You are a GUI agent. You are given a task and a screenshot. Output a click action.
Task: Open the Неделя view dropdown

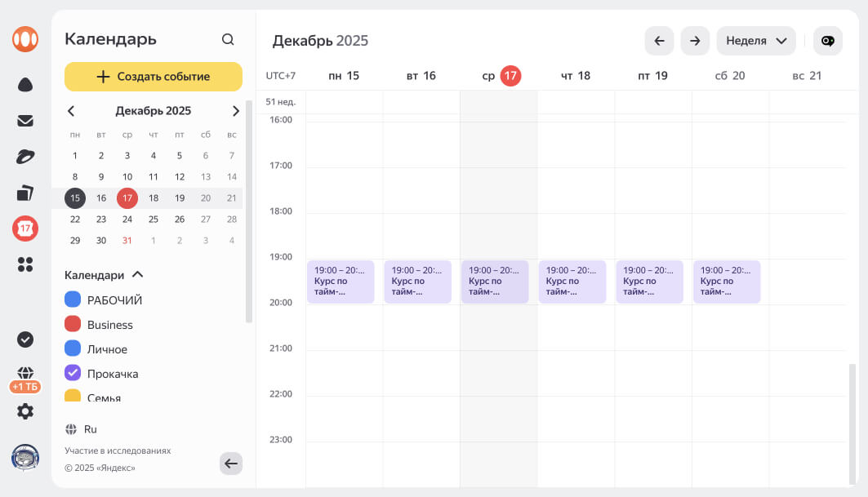tap(755, 41)
